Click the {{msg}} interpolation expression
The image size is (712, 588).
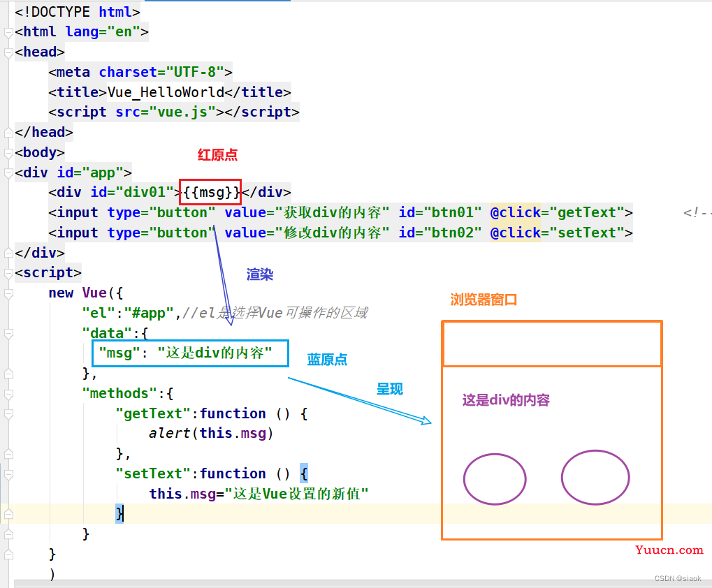(211, 192)
